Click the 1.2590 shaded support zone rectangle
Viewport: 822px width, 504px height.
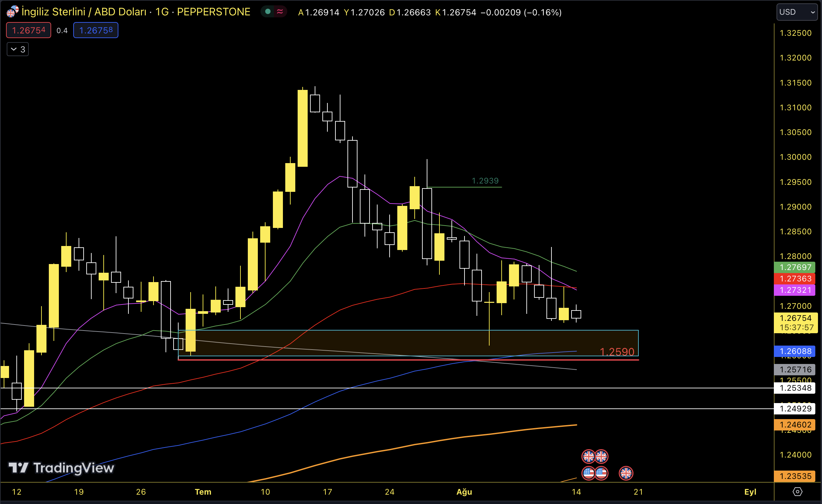click(408, 343)
